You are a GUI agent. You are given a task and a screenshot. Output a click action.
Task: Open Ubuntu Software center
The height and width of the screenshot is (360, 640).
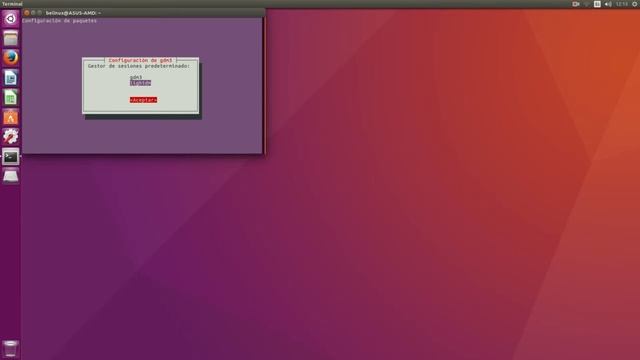[x=11, y=117]
